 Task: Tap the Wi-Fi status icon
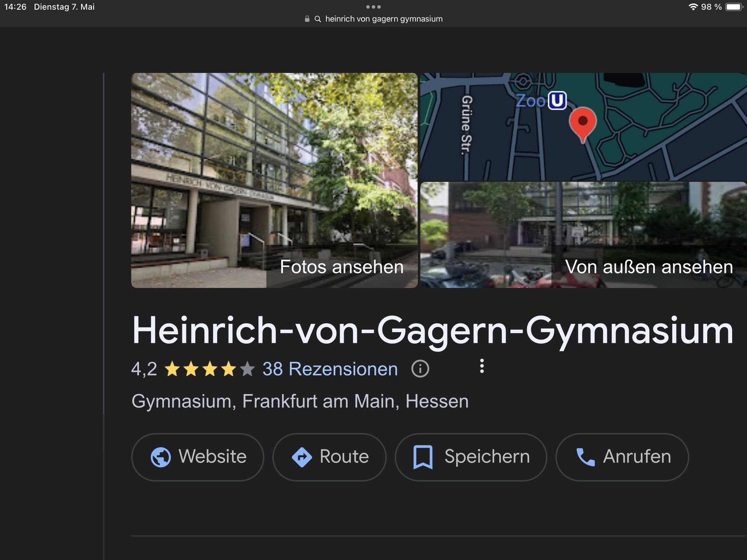click(x=693, y=7)
